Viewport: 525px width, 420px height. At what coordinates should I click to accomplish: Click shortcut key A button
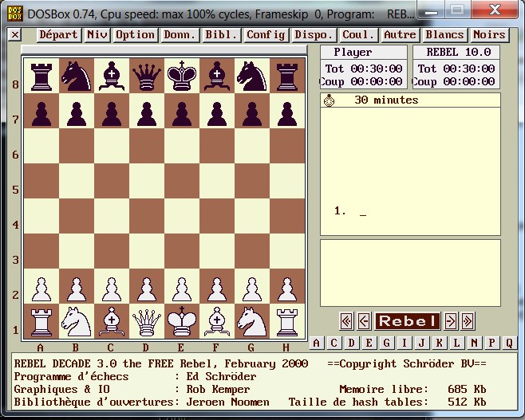[x=317, y=343]
